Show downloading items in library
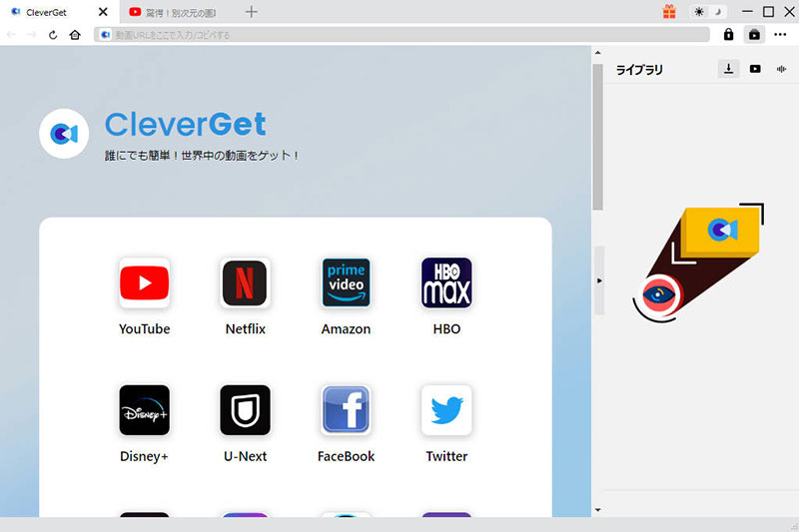 (x=729, y=69)
